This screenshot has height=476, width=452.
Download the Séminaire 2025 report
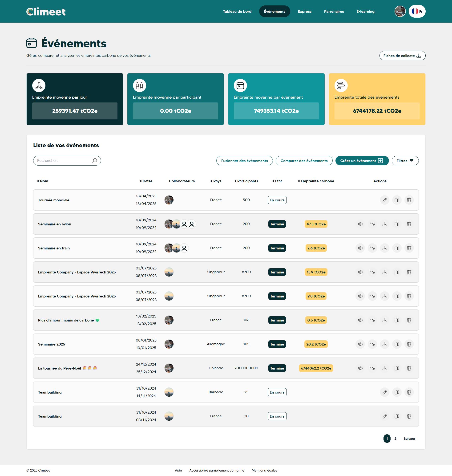pyautogui.click(x=384, y=344)
